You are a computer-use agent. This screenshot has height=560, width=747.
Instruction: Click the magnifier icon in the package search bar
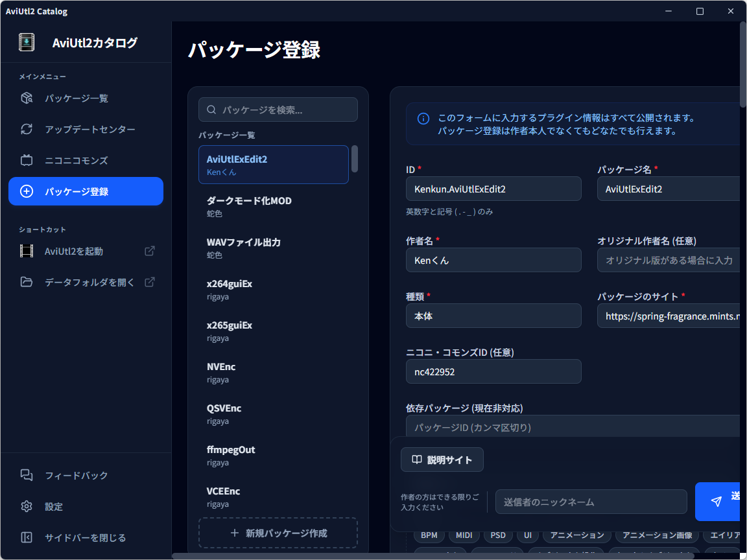click(211, 110)
